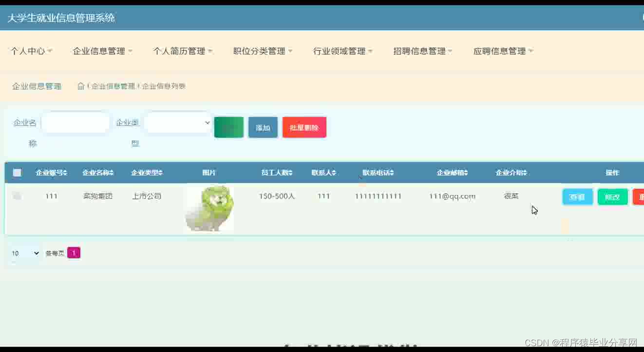Open the lettuce dog company image thumbnail
Viewport: 644px width, 352px height.
[209, 208]
